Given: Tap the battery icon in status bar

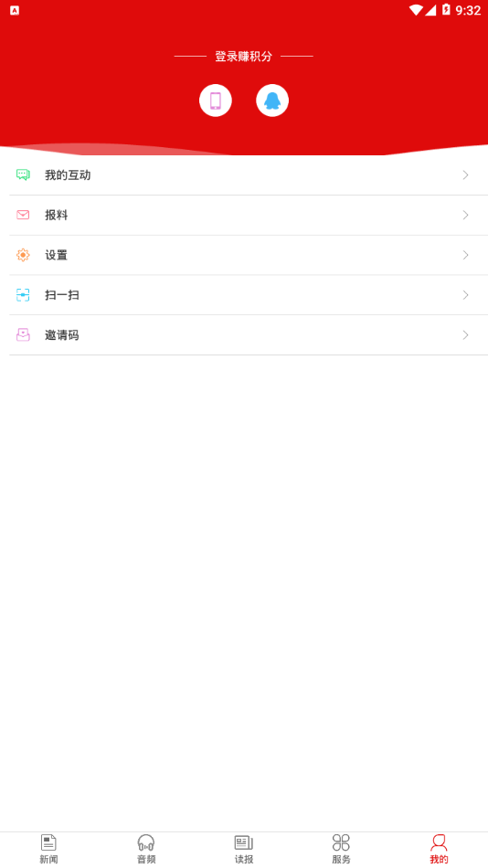Looking at the screenshot, I should coord(446,9).
